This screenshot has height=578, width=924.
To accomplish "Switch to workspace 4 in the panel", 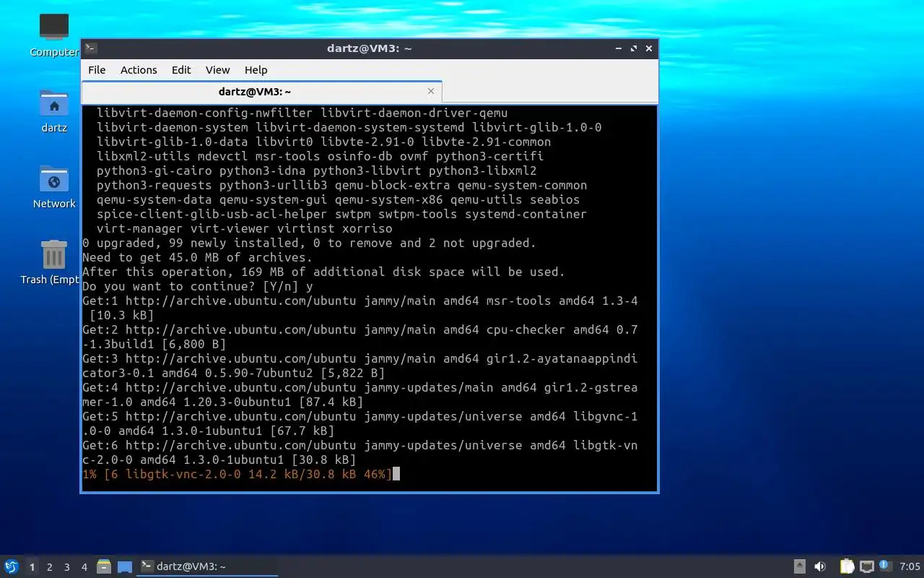I will 84,567.
